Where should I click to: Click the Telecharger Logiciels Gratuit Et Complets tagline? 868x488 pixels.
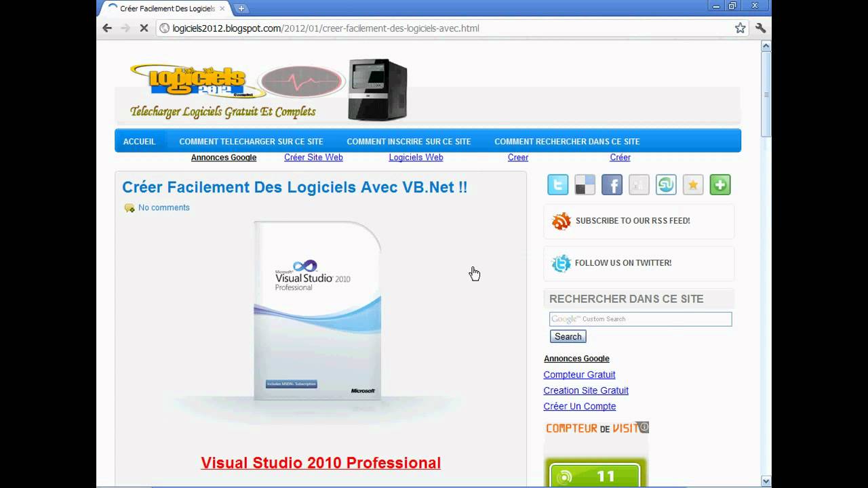(x=223, y=111)
